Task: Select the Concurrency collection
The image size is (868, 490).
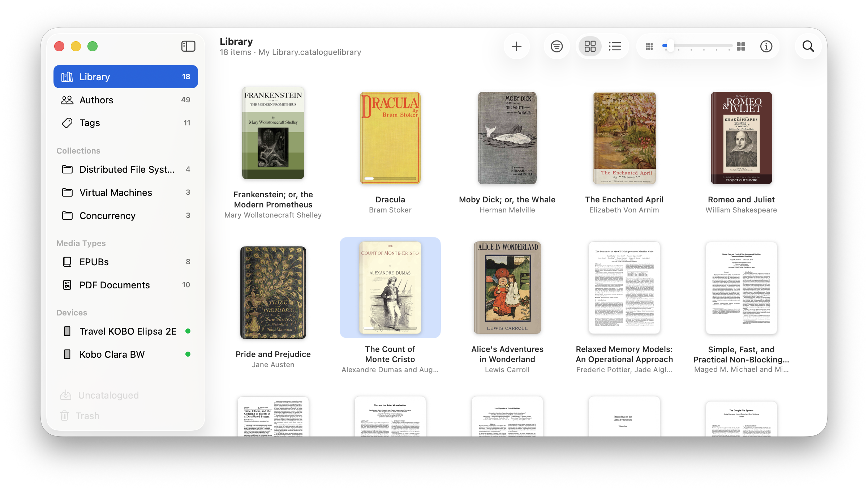Action: click(126, 215)
